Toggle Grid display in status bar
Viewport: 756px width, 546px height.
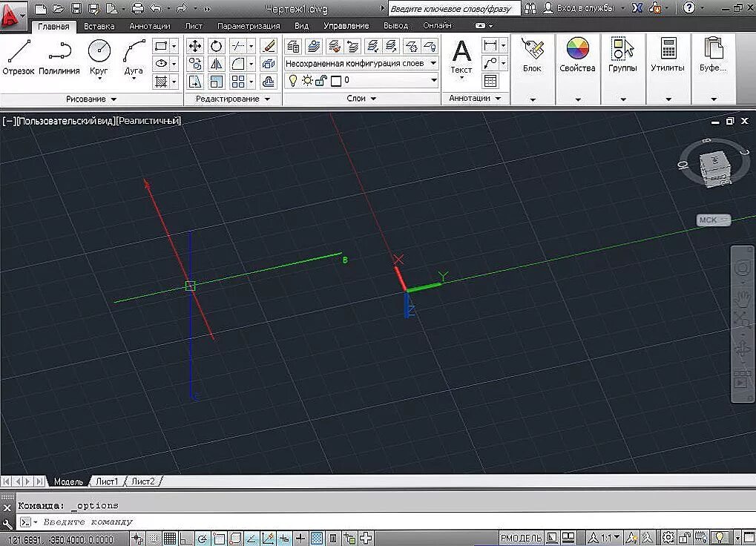pos(170,539)
